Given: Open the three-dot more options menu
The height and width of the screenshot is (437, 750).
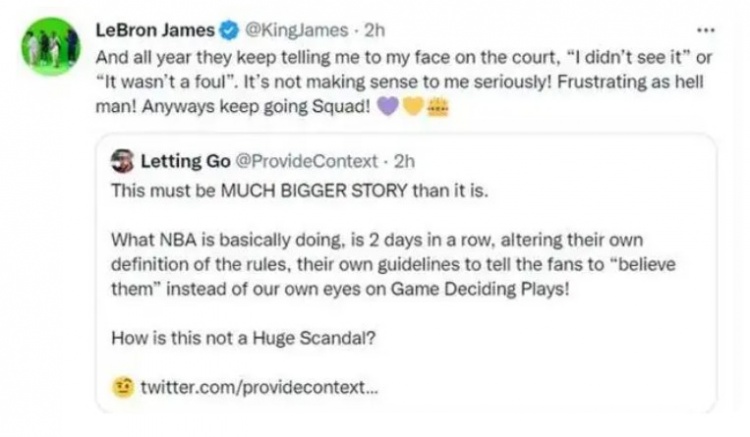Looking at the screenshot, I should (708, 28).
